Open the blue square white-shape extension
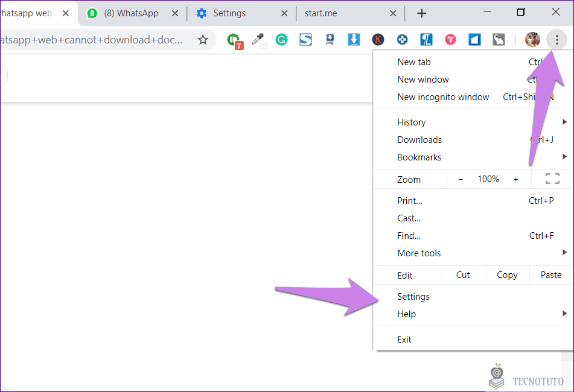Viewport: 574px width, 392px height. (474, 39)
